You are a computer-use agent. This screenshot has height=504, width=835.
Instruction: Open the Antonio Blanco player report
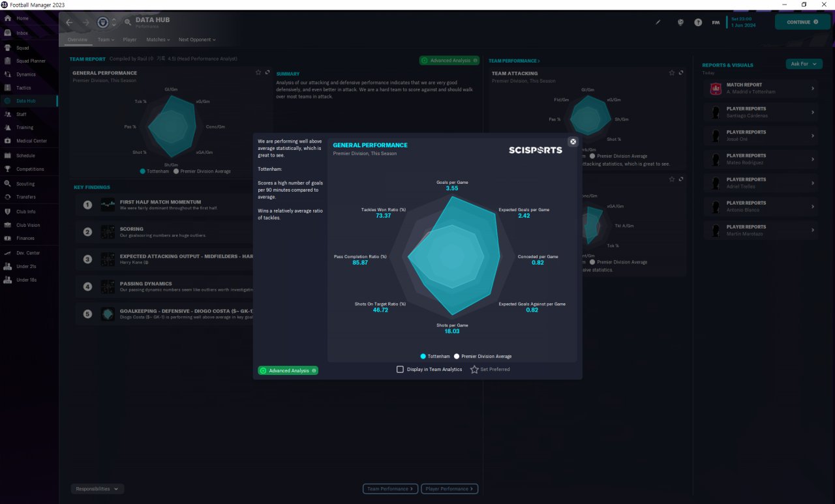pyautogui.click(x=761, y=206)
